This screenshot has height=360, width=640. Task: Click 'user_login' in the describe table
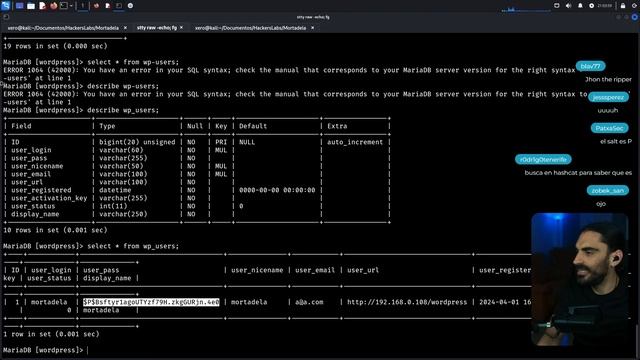coord(31,150)
